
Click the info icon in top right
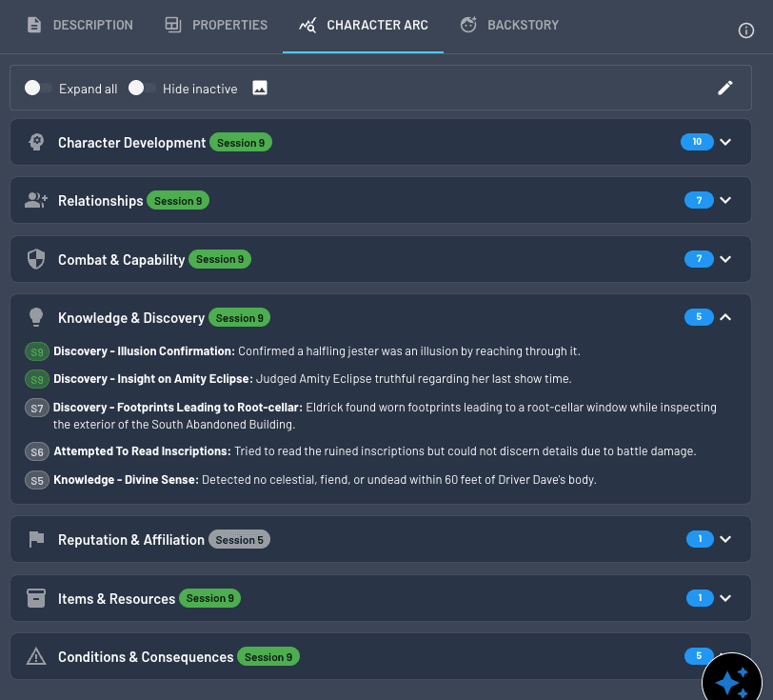[x=746, y=30]
